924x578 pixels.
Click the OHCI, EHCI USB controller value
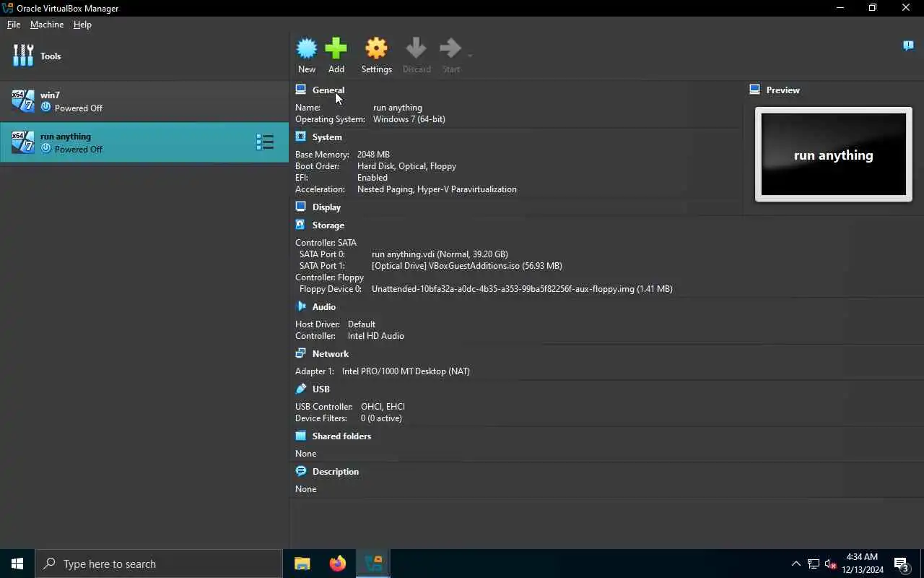point(383,407)
